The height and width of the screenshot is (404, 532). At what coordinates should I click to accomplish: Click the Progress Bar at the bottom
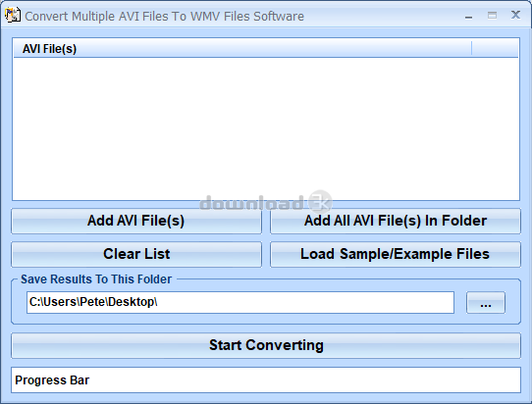pos(266,379)
